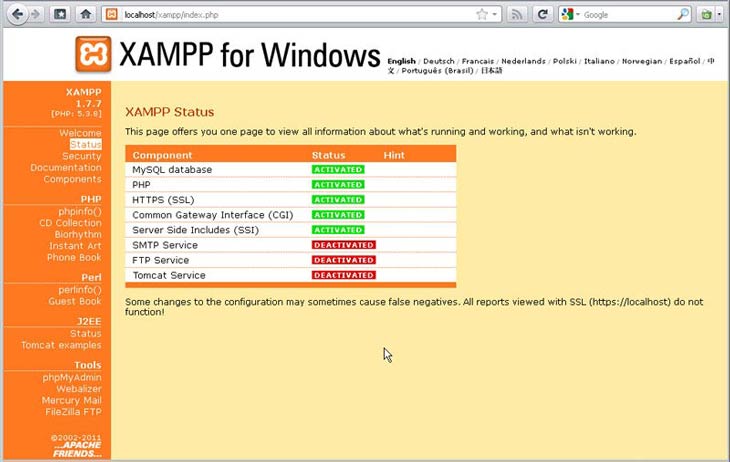This screenshot has height=462, width=730.
Task: Click the Apache Friends footer logo
Action: tap(77, 449)
